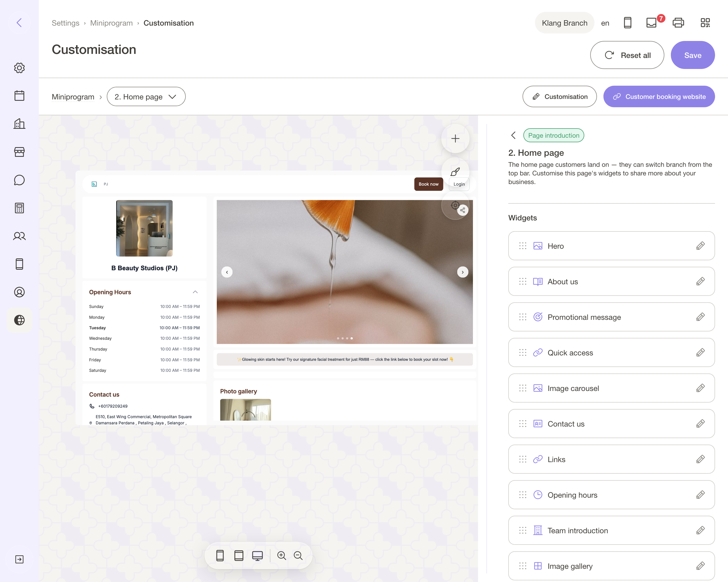Viewport: 728px width, 582px height.
Task: Click the target locate floating button
Action: [x=455, y=205]
